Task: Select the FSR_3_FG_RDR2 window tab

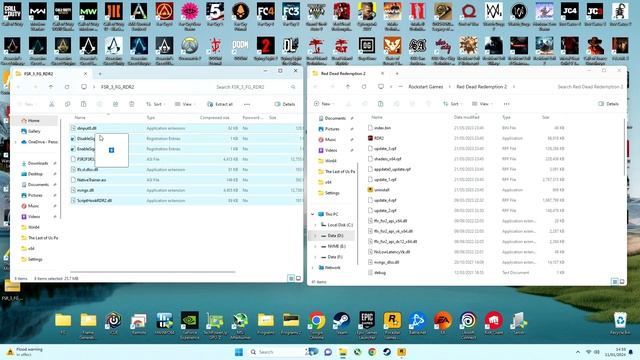Action: tap(51, 74)
